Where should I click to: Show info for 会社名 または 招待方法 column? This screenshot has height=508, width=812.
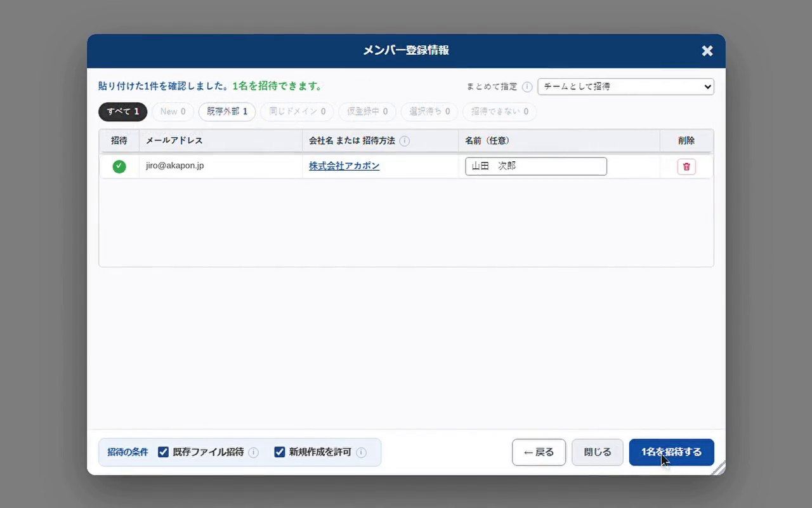405,141
